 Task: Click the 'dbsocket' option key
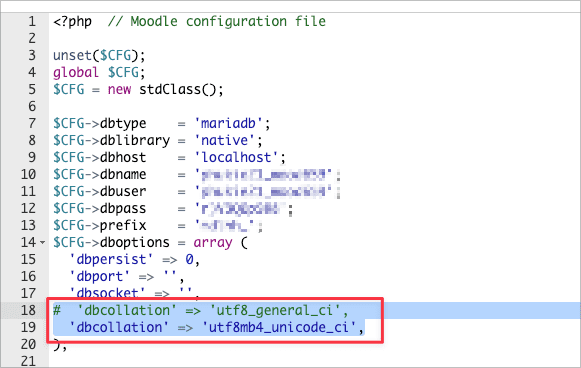[x=107, y=293]
